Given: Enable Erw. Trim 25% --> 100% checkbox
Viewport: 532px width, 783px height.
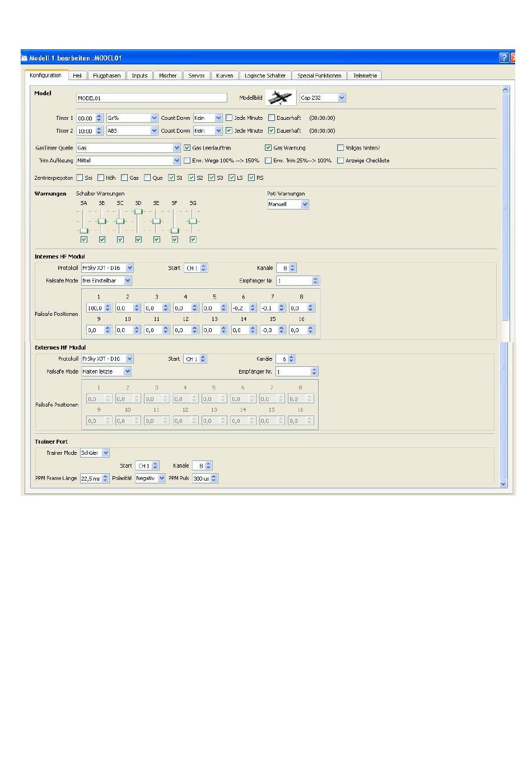Looking at the screenshot, I should tap(268, 160).
